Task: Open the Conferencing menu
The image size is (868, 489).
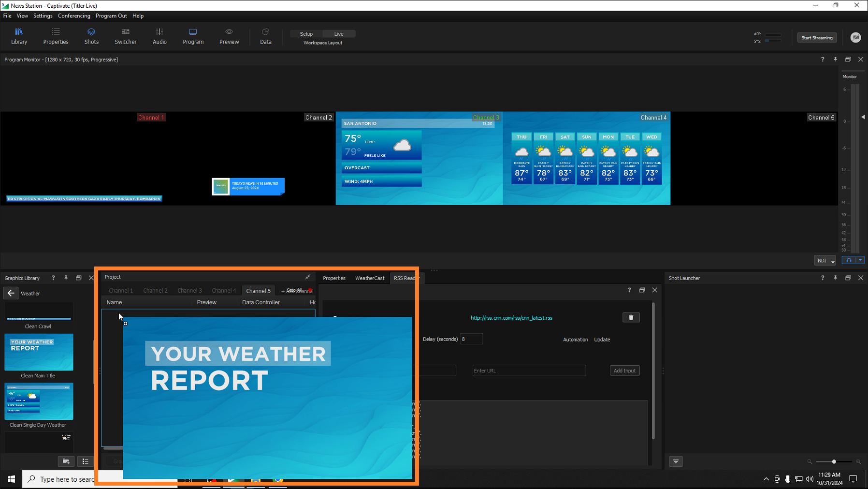Action: point(74,16)
